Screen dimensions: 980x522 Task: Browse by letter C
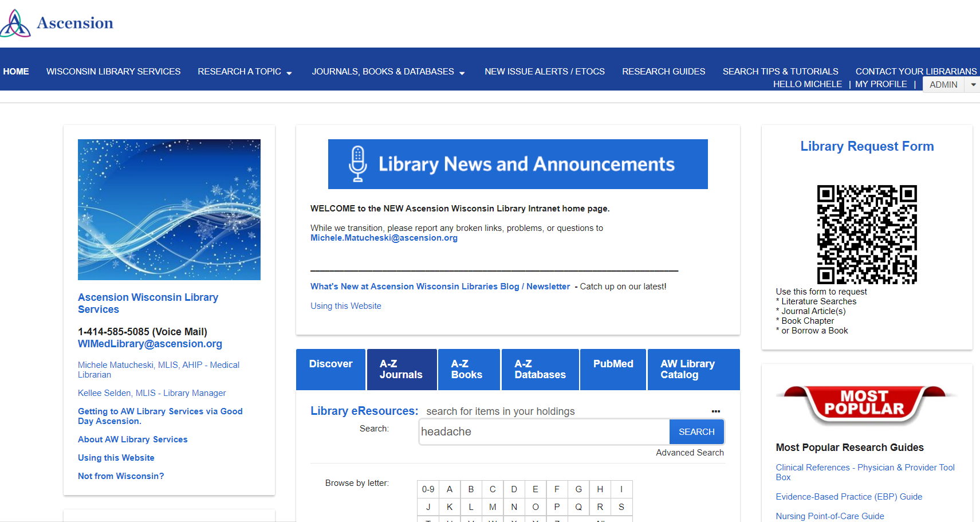pyautogui.click(x=493, y=489)
